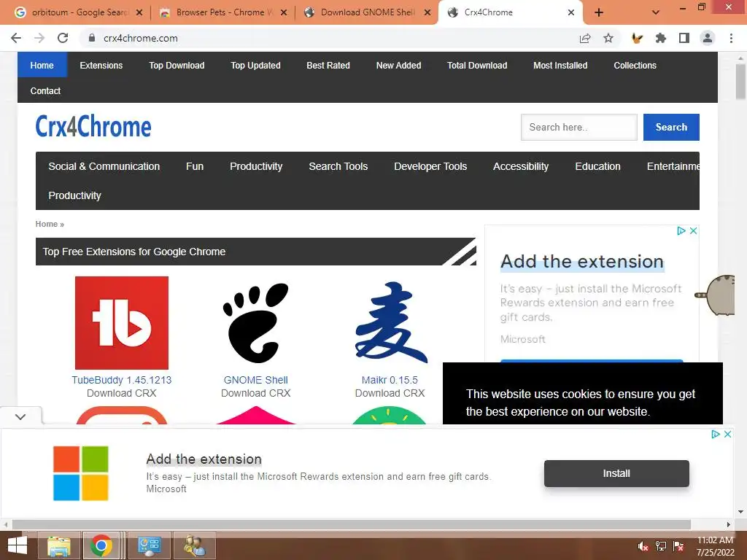Open Chrome's three-dot menu

731,38
